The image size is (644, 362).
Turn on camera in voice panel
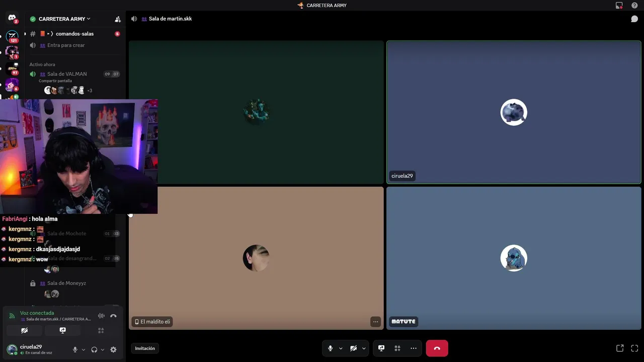pos(24,330)
